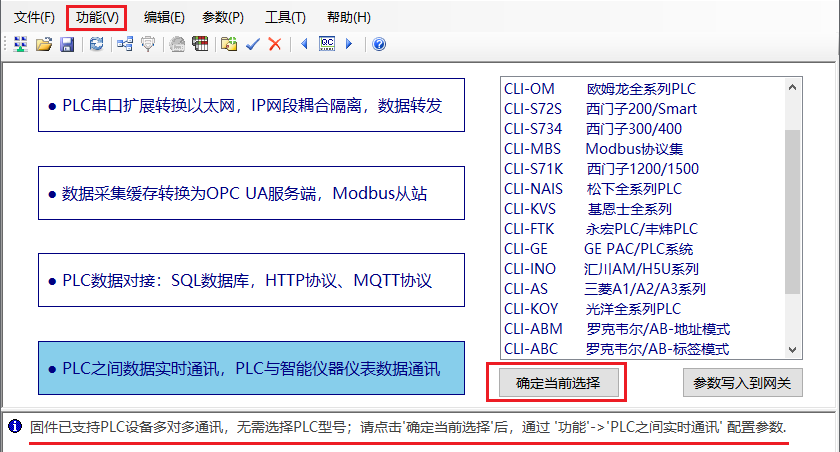The width and height of the screenshot is (840, 452).
Task: Select CLI-AS 三菱A1/A2/A3系列 row
Action: [643, 289]
